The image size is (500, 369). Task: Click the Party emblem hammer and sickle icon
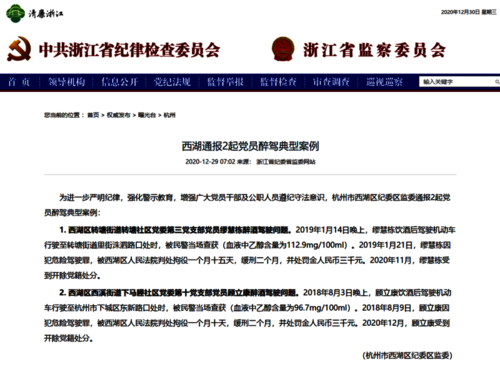coord(19,49)
